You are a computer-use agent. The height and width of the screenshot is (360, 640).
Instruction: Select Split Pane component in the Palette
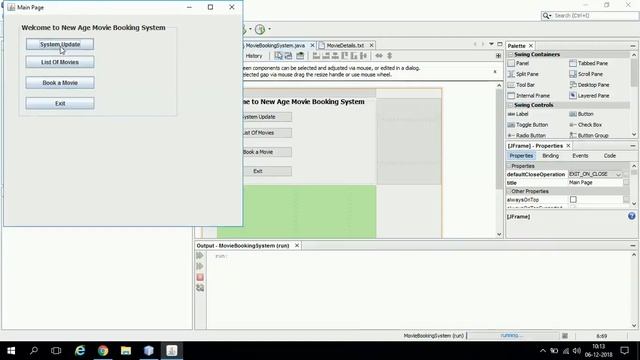[x=523, y=74]
